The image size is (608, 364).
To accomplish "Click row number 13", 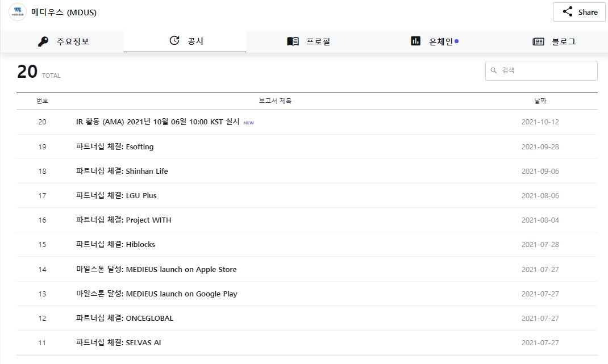I will (x=42, y=294).
